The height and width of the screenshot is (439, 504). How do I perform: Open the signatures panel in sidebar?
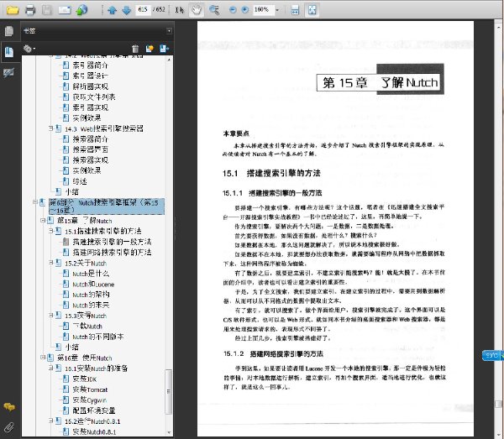[x=8, y=73]
